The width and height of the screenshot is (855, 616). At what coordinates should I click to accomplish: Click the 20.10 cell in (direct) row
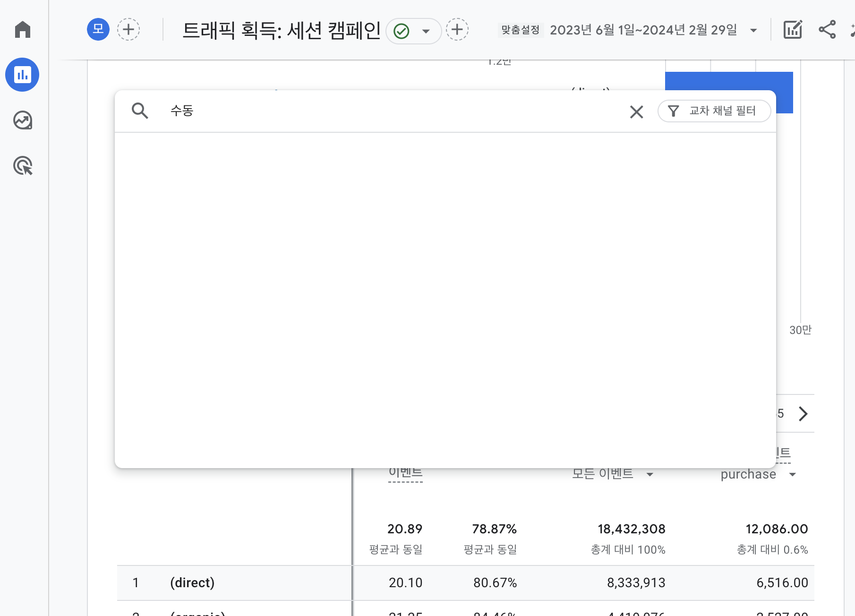point(406,583)
